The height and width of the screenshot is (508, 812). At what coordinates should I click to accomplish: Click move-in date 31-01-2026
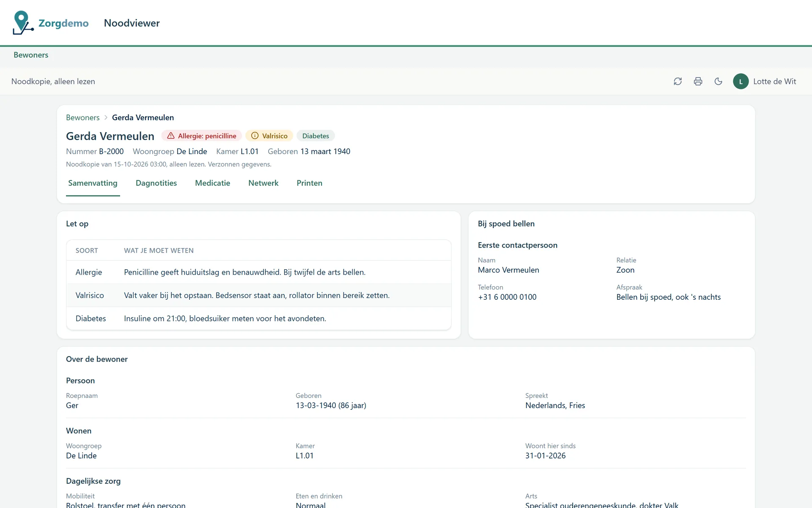[x=545, y=456]
